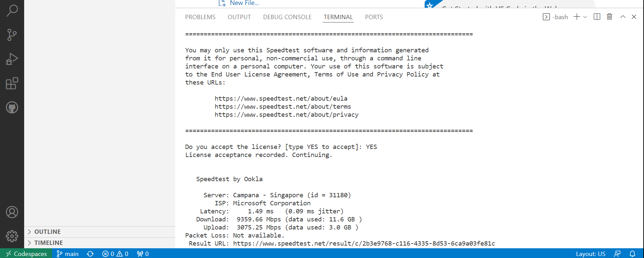The height and width of the screenshot is (258, 644).
Task: Click the Packet Loss Not available line
Action: (235, 236)
